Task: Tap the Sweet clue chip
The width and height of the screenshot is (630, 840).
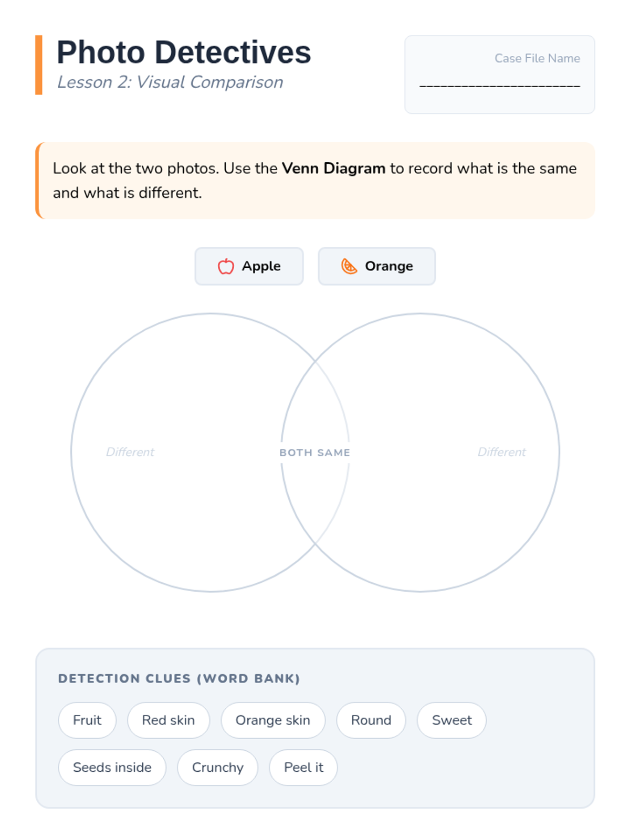Action: pyautogui.click(x=451, y=720)
